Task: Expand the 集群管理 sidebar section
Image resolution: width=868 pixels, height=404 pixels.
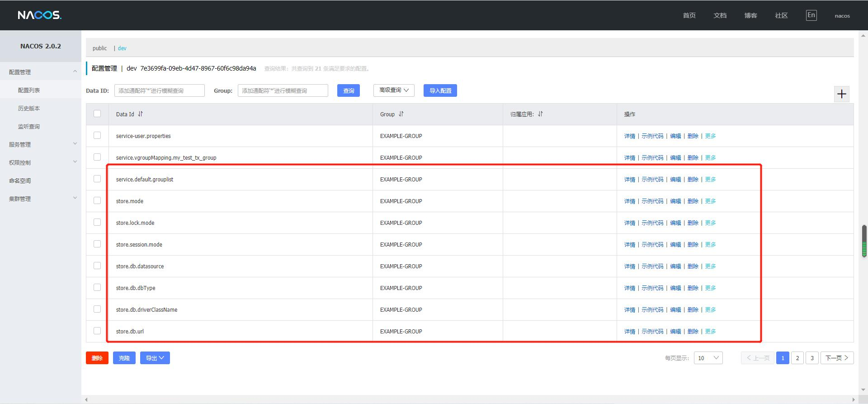Action: (x=41, y=199)
